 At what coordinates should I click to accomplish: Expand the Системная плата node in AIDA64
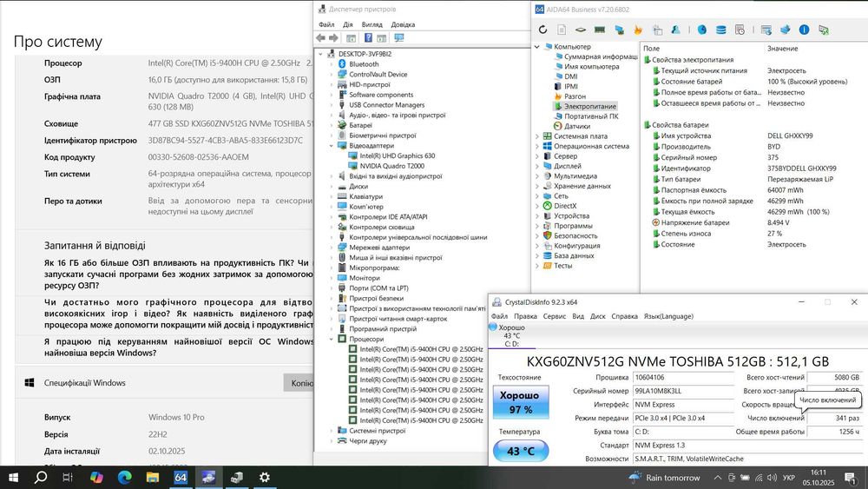tap(537, 136)
